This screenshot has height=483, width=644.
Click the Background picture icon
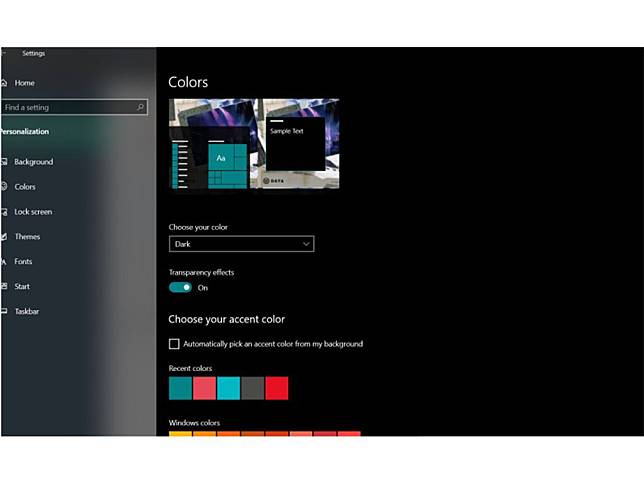coord(5,162)
